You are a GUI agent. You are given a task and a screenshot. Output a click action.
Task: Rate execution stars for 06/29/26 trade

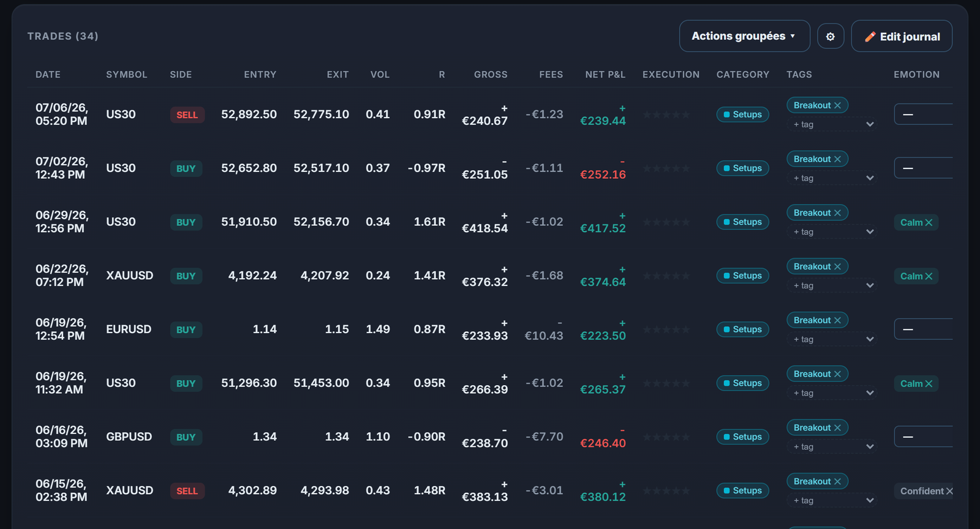coord(666,222)
